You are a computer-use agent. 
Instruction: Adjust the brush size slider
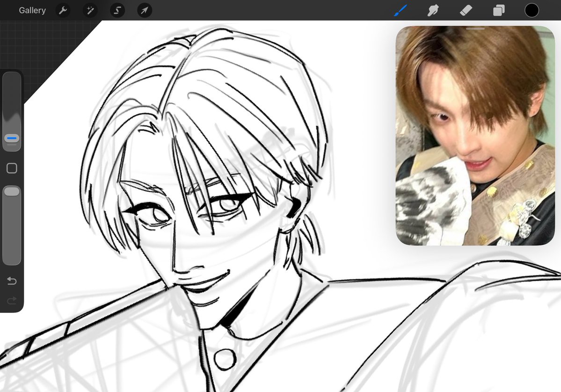(x=12, y=112)
